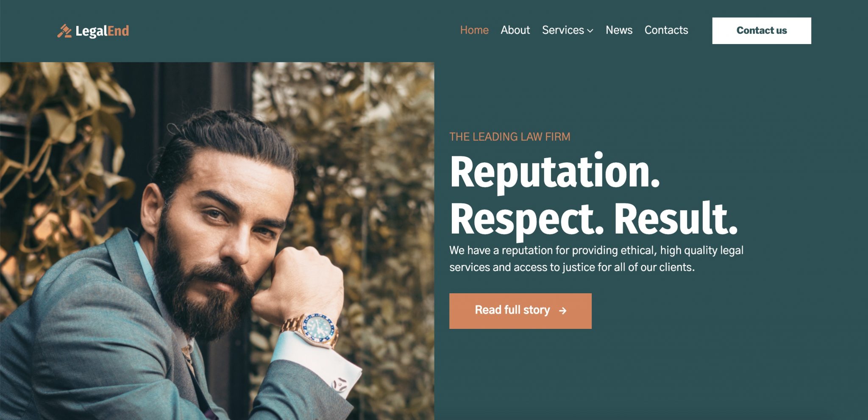The image size is (868, 420).
Task: Click the white Contact us button
Action: click(762, 31)
